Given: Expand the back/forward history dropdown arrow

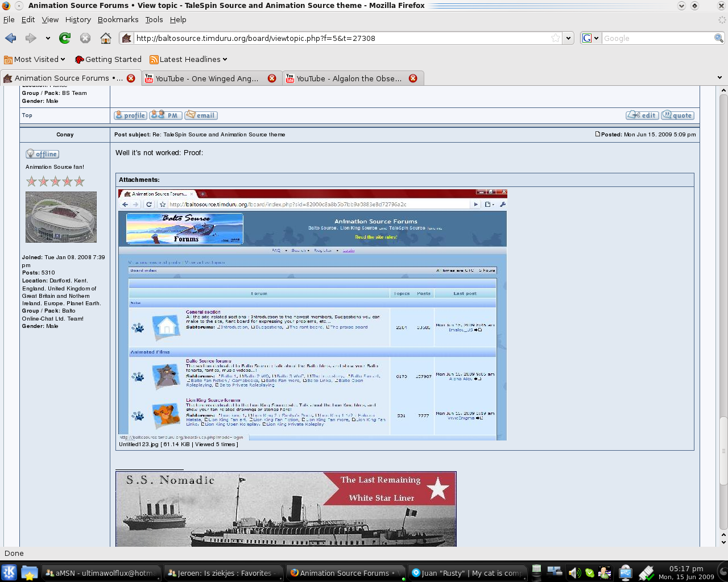Looking at the screenshot, I should point(48,38).
